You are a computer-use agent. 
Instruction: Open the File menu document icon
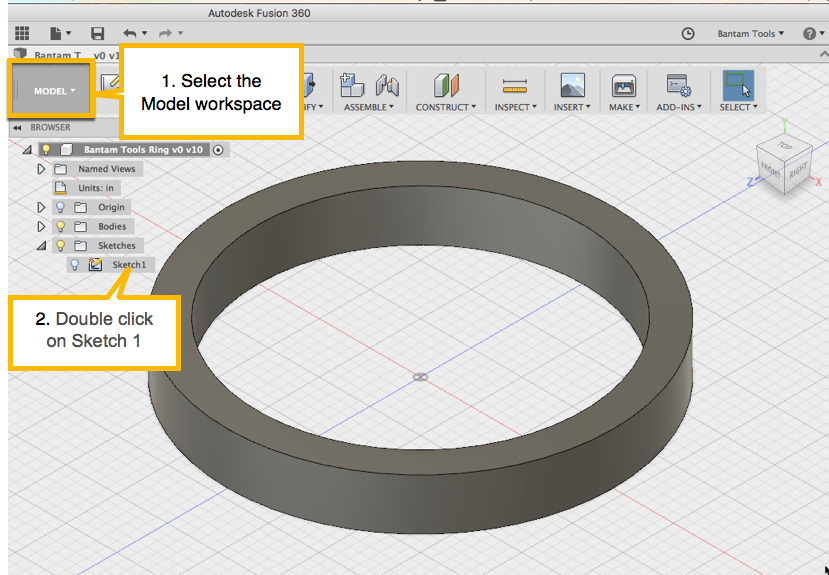click(x=56, y=33)
